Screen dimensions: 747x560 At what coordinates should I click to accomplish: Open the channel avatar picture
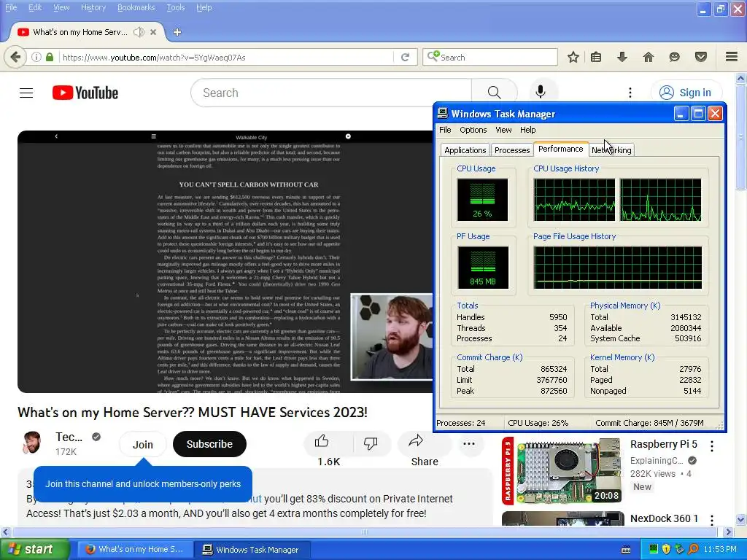[32, 443]
